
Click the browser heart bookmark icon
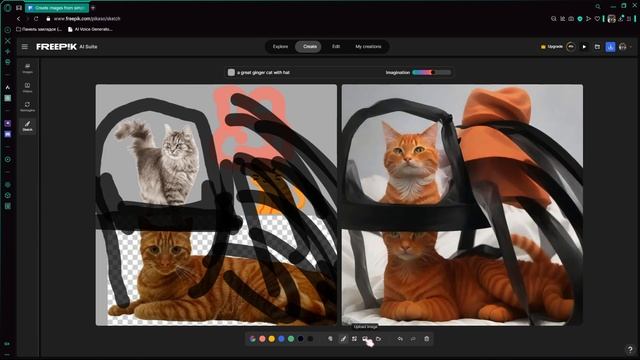point(597,19)
